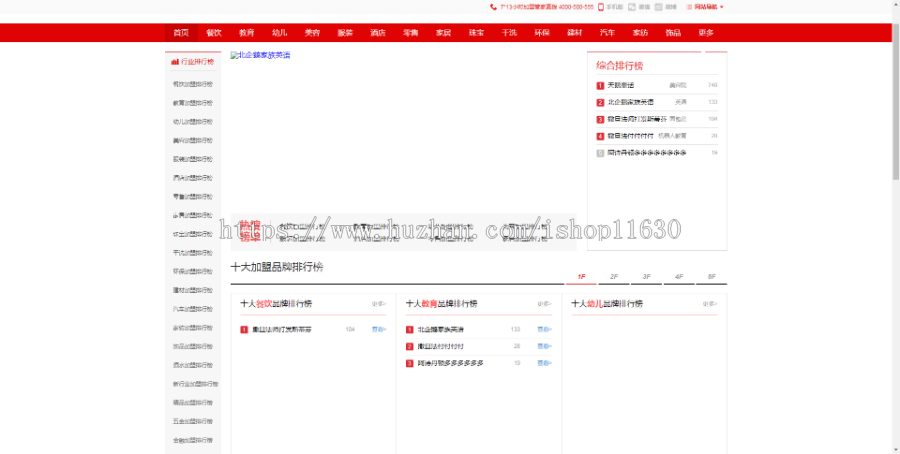Open 环保加盟排行榜 in the left sidebar
This screenshot has width=900, height=454.
coord(193,271)
